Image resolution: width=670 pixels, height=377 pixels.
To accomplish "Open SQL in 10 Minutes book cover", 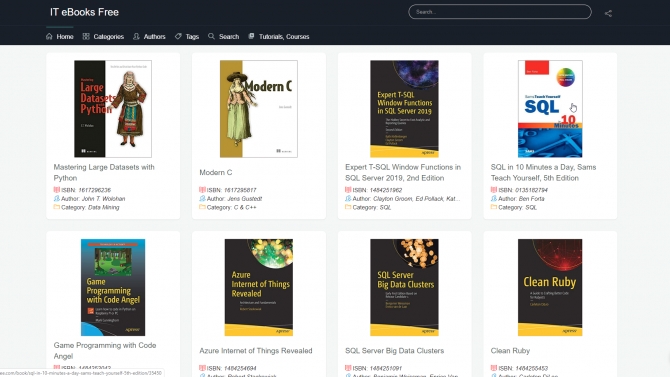I will pos(550,109).
